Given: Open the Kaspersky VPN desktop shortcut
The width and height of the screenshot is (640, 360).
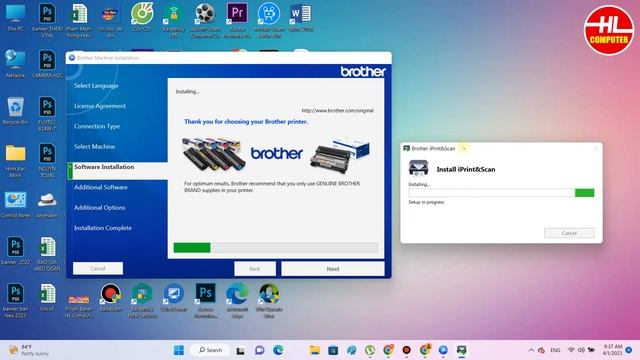Looking at the screenshot, I should 173,20.
